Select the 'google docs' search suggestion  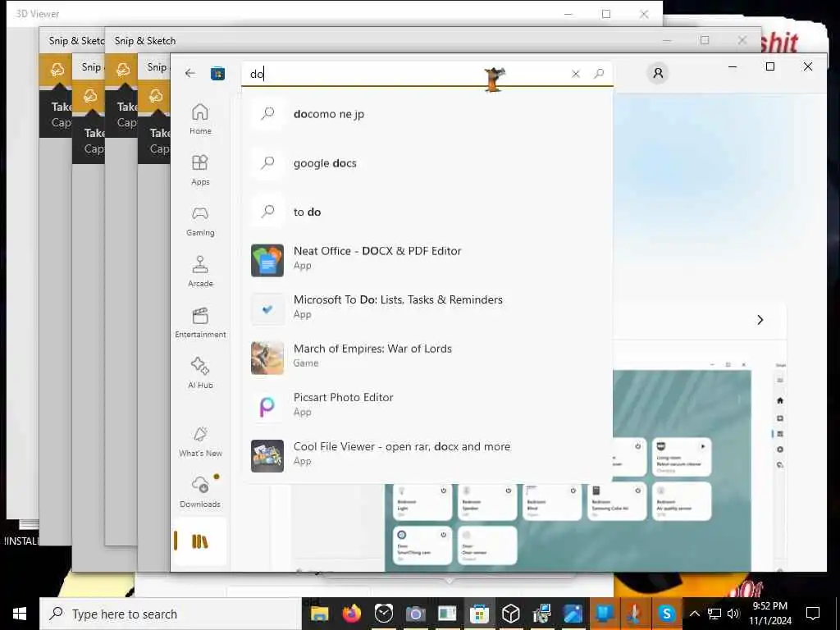pyautogui.click(x=427, y=163)
